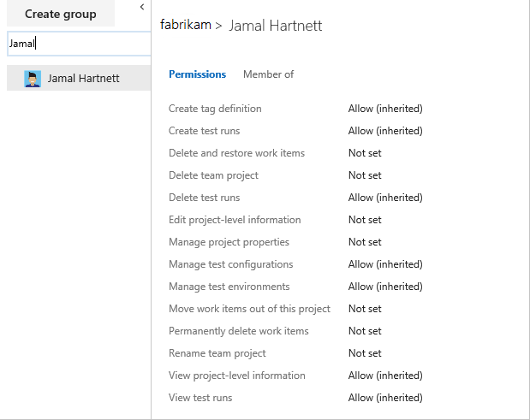This screenshot has width=530, height=420.
Task: Select Jamal Hartnett in the results list
Action: 83,79
